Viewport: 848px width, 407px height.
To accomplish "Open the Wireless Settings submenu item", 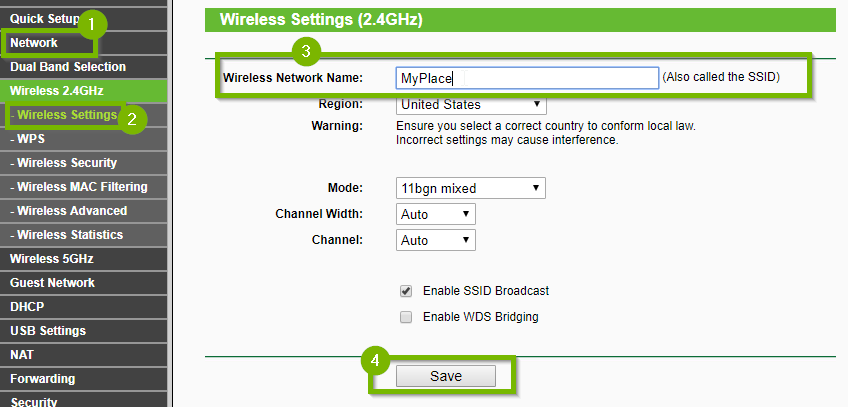I will [x=84, y=115].
